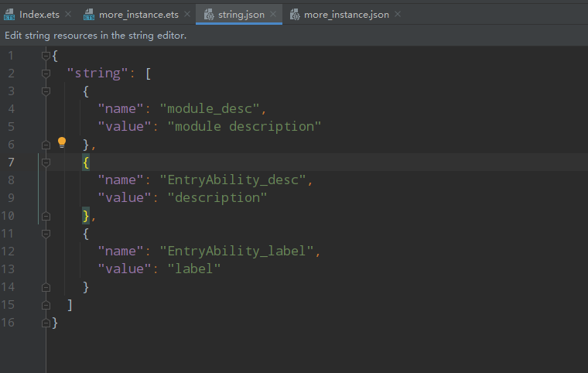588x373 pixels.
Task: Close the Index.ets tab
Action: click(x=68, y=14)
